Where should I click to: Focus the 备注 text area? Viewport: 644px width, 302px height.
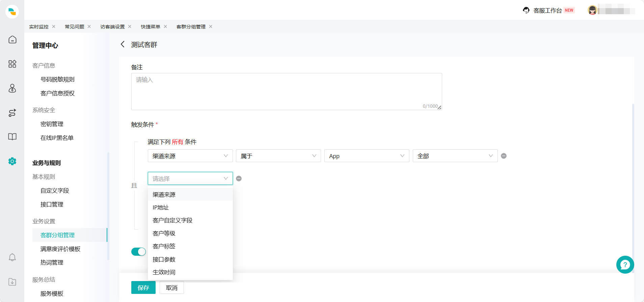[287, 92]
